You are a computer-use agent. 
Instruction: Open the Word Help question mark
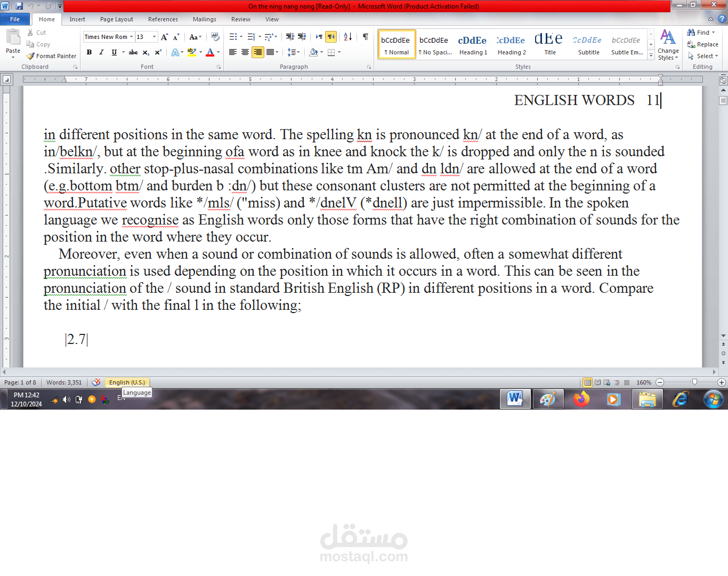[722, 19]
